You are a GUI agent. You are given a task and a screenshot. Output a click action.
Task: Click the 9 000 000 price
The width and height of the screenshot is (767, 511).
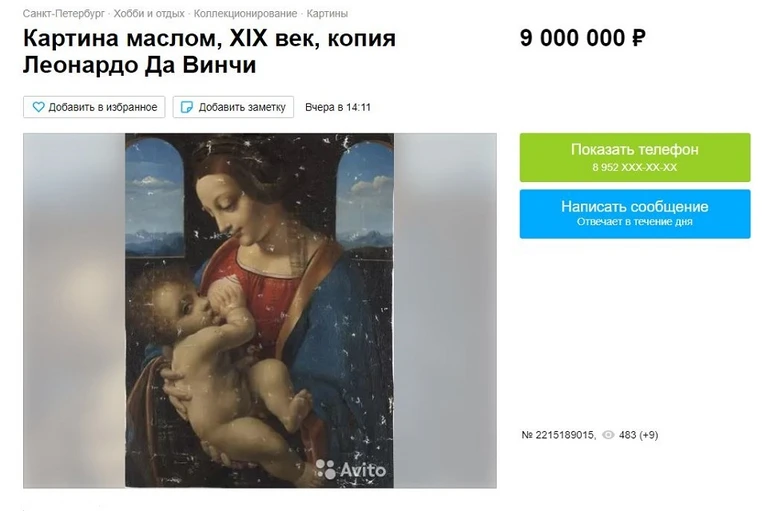[583, 38]
